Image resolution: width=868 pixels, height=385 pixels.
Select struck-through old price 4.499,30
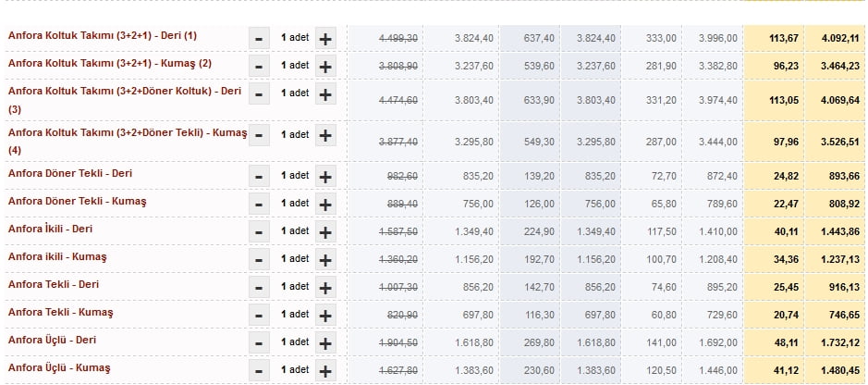tap(398, 38)
